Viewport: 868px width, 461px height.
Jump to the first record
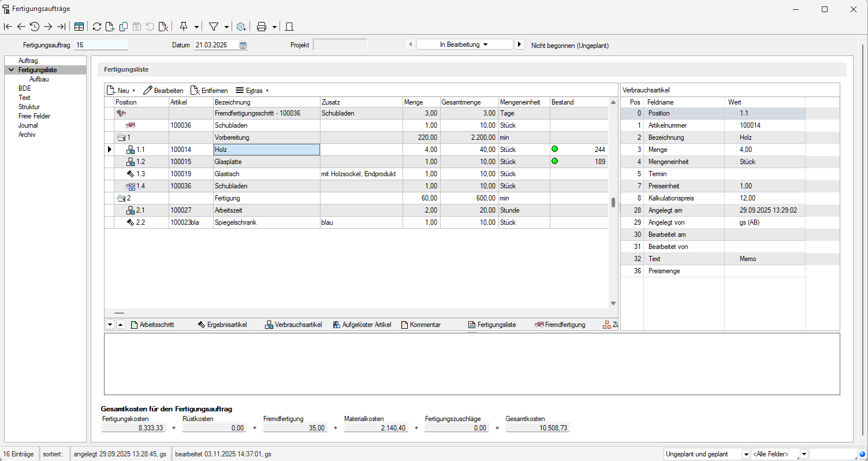(x=8, y=27)
